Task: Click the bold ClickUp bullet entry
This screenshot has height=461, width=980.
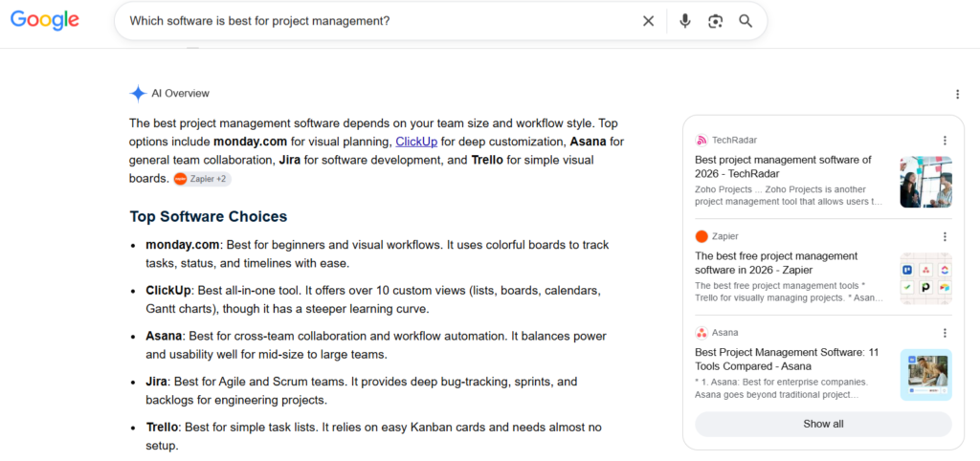Action: coord(168,291)
